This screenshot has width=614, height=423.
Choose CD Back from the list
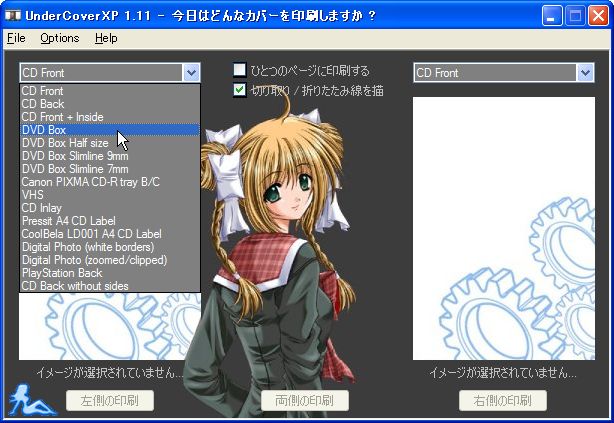point(110,104)
